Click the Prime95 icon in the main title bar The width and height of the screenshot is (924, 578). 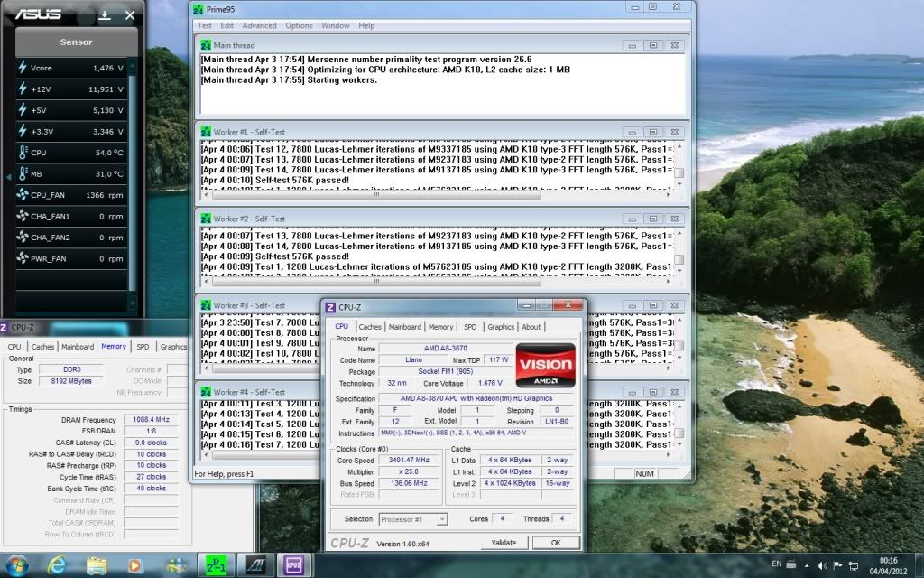198,9
